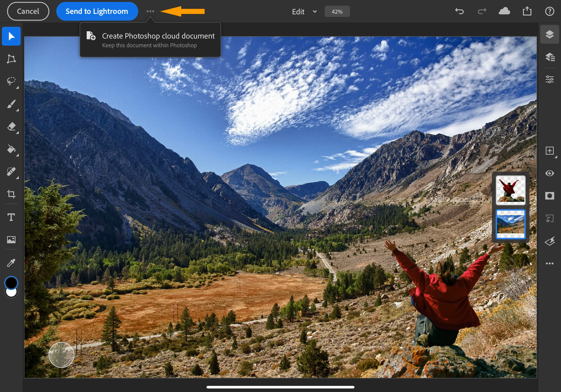Select the Crop tool
561x392 pixels.
coord(11,194)
